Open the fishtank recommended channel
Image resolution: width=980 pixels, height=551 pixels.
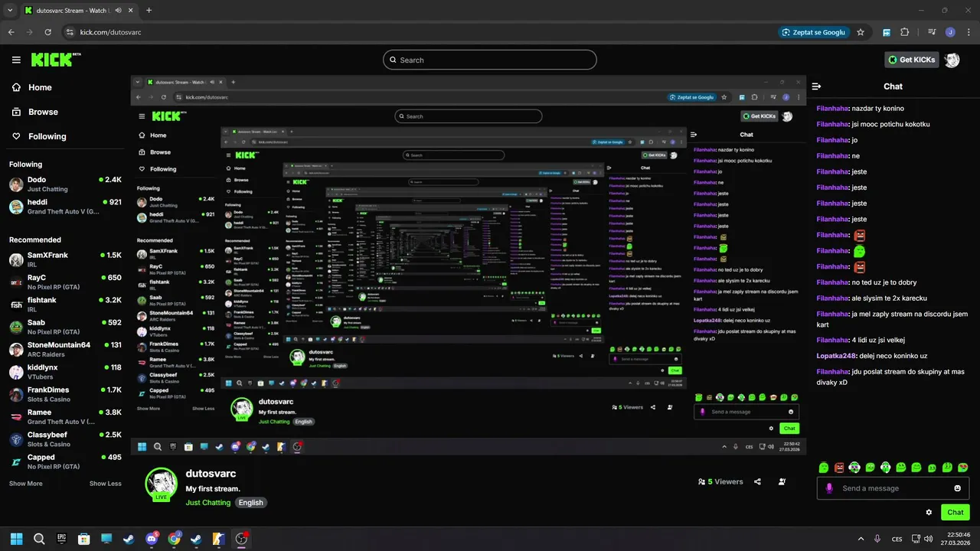65,305
